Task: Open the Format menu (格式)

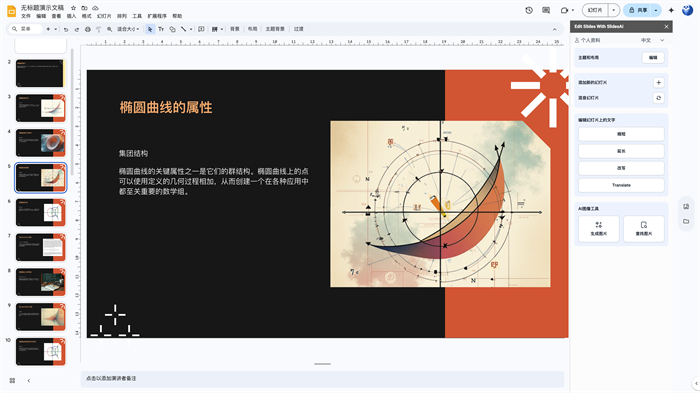Action: coord(87,16)
